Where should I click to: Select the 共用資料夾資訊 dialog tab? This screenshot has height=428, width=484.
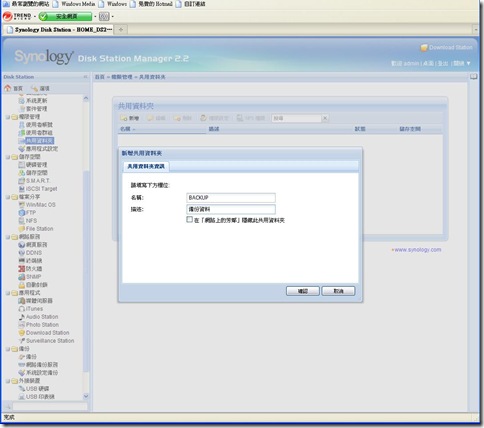(146, 166)
